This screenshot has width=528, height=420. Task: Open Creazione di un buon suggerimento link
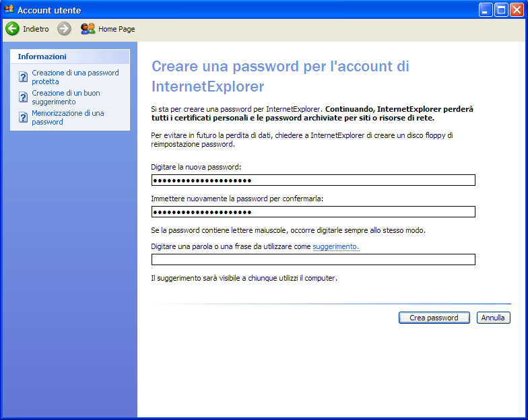tap(66, 97)
